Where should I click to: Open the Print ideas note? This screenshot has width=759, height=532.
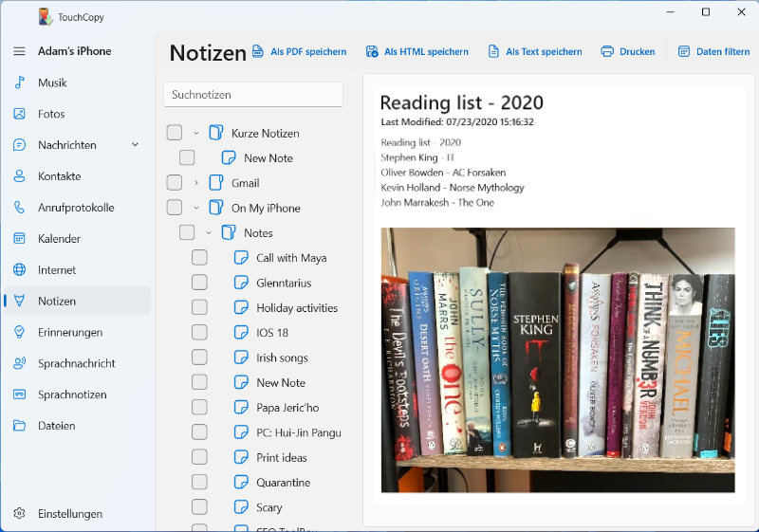click(281, 457)
